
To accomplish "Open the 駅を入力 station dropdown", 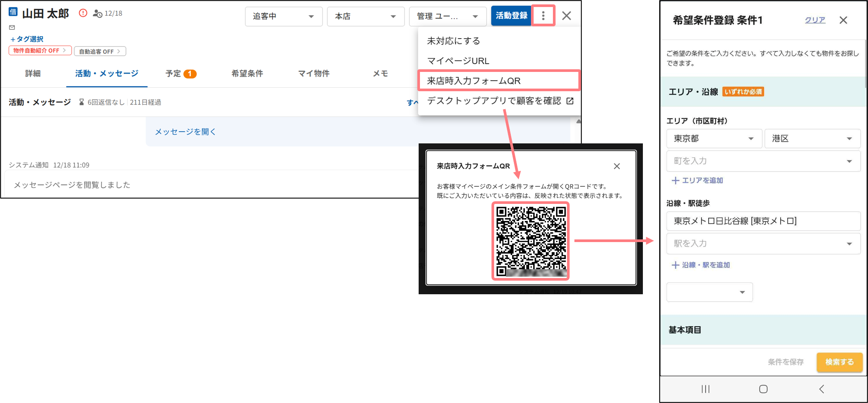I will [763, 243].
